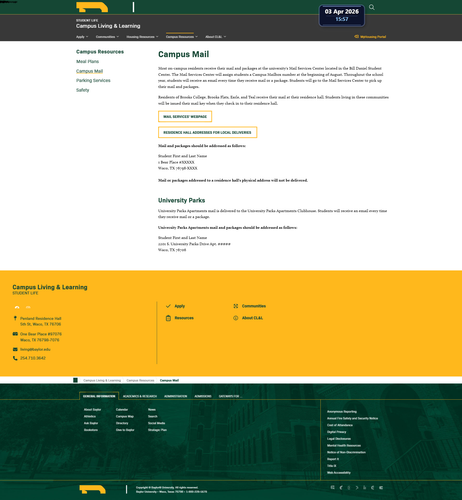Click Residence Hall Addresses for Local Deliveries button

coord(207,132)
